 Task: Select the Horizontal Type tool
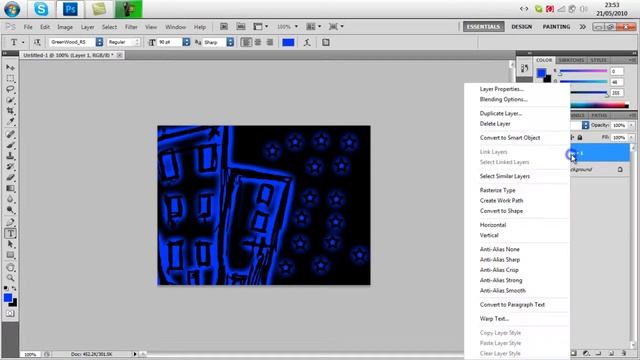tap(10, 233)
